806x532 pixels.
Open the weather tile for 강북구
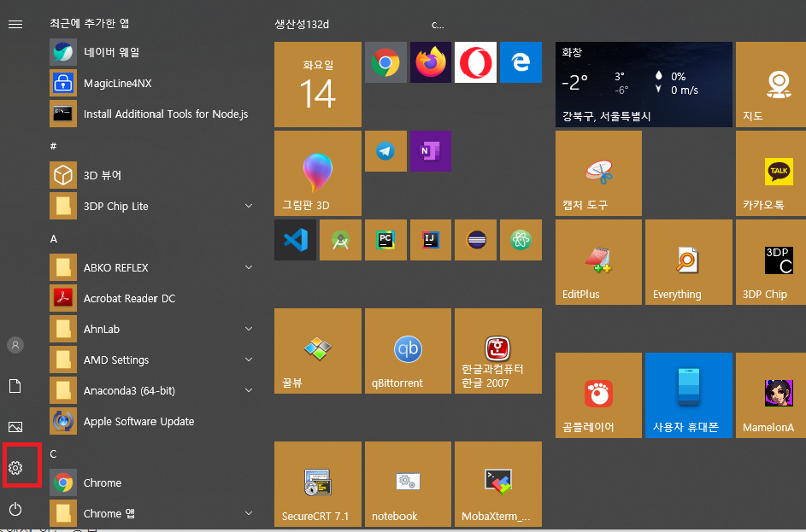tap(644, 85)
